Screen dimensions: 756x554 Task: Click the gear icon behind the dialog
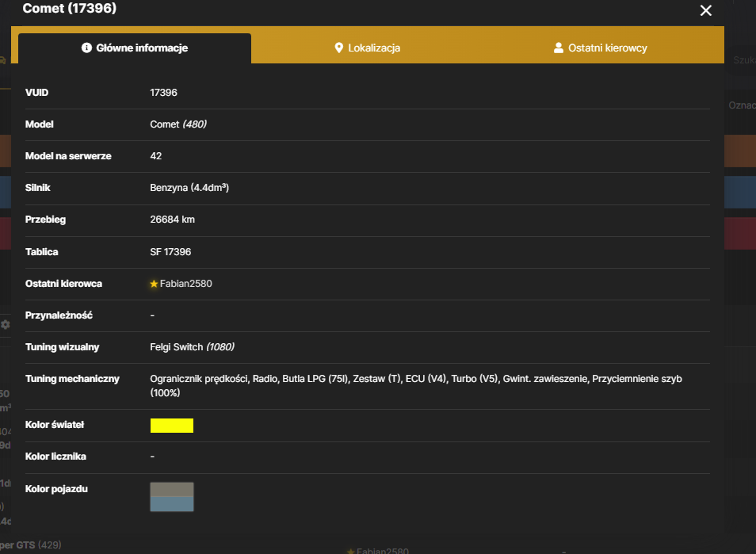pos(6,324)
